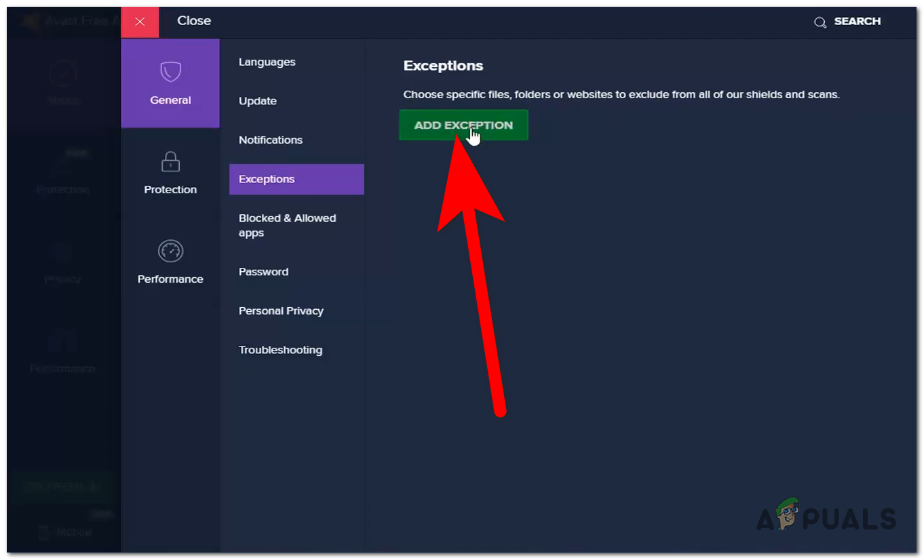Select the highlighted Exceptions section
This screenshot has height=560, width=924.
(266, 179)
